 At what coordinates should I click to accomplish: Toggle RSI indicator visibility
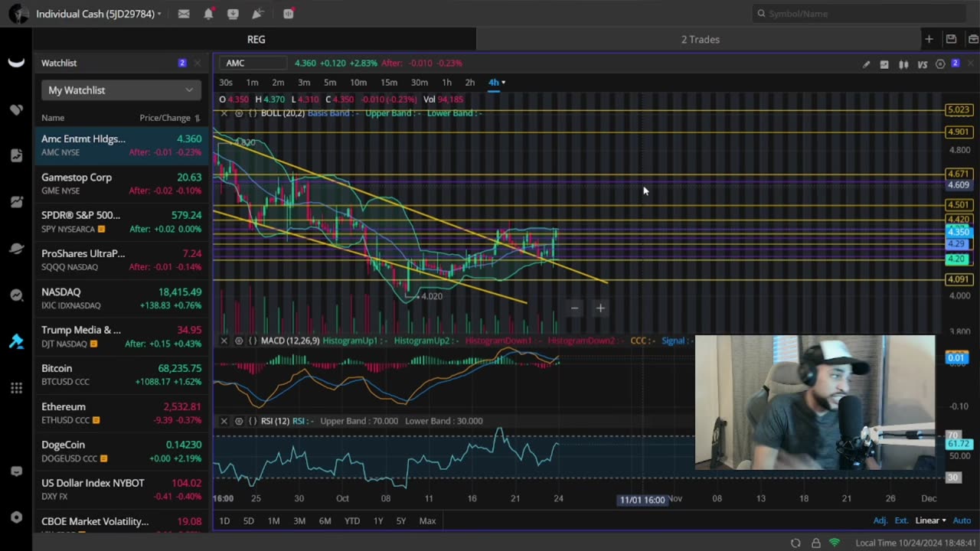click(x=239, y=421)
